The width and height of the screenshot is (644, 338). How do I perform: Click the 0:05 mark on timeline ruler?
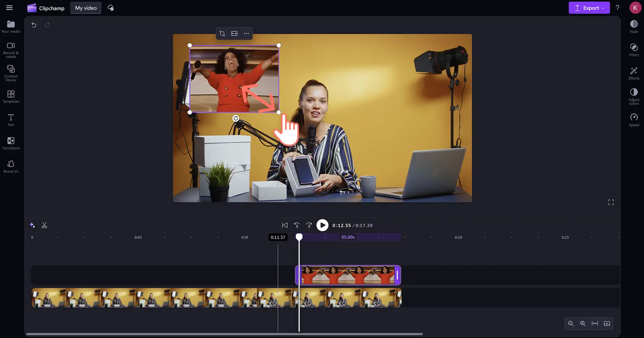(x=138, y=237)
